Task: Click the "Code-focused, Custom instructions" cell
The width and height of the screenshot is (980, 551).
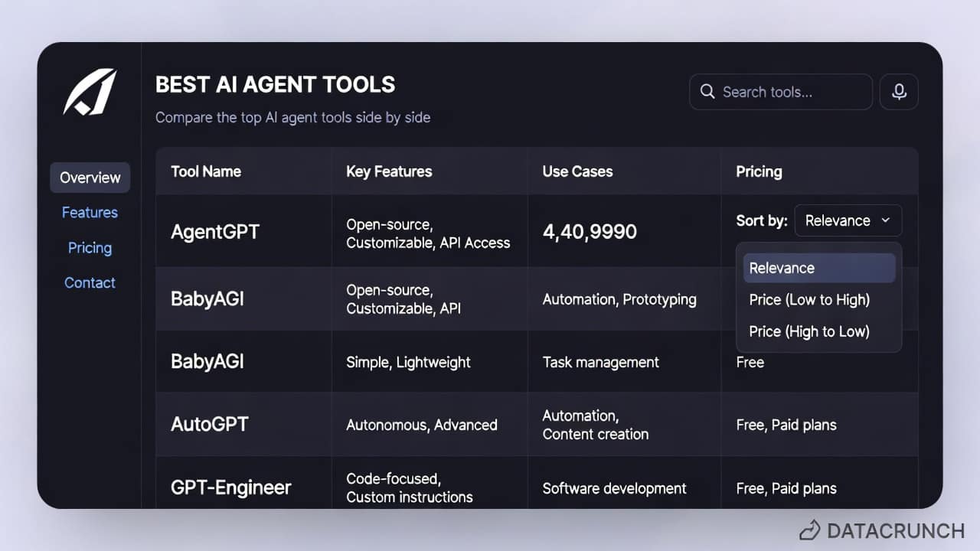Action: point(410,488)
